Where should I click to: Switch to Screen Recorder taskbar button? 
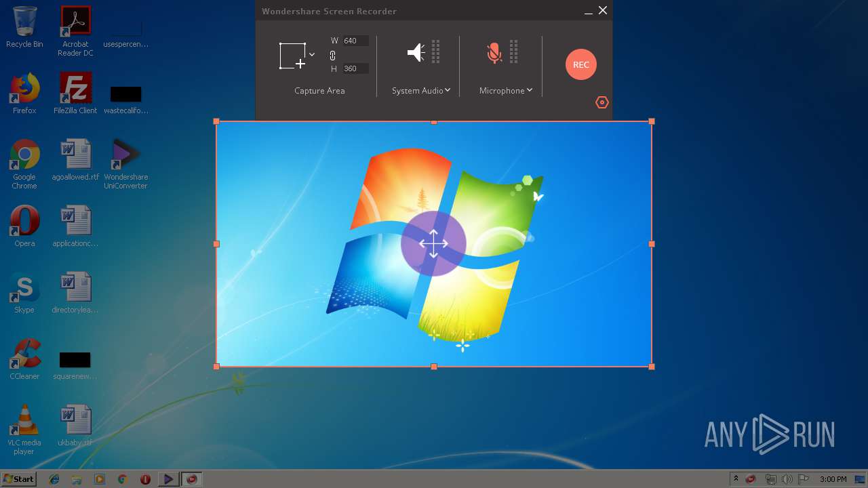coord(192,479)
